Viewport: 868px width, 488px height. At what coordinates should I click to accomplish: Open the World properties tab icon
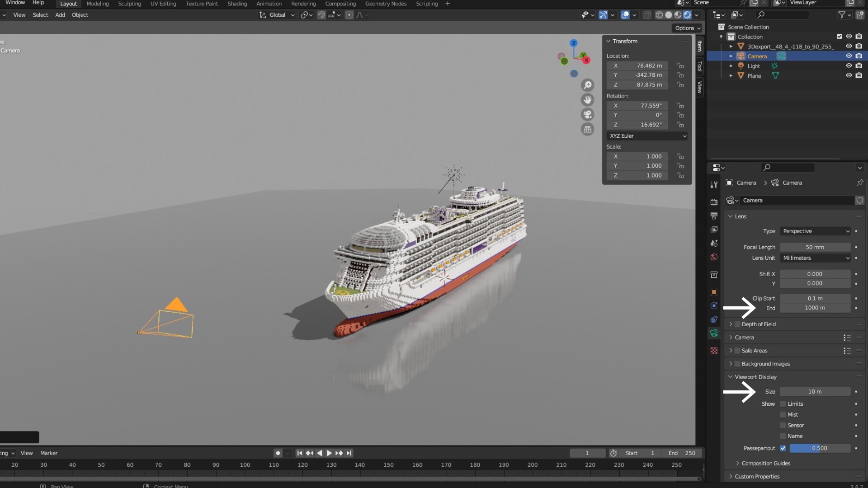pos(714,257)
